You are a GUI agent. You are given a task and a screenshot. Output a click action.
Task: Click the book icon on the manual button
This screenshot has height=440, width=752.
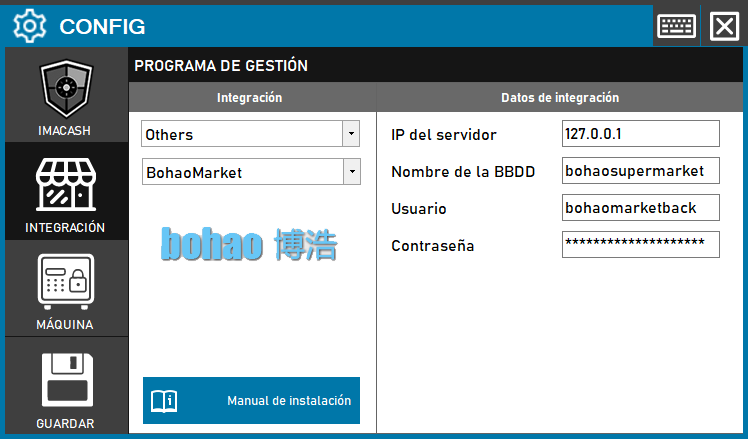[x=164, y=401]
